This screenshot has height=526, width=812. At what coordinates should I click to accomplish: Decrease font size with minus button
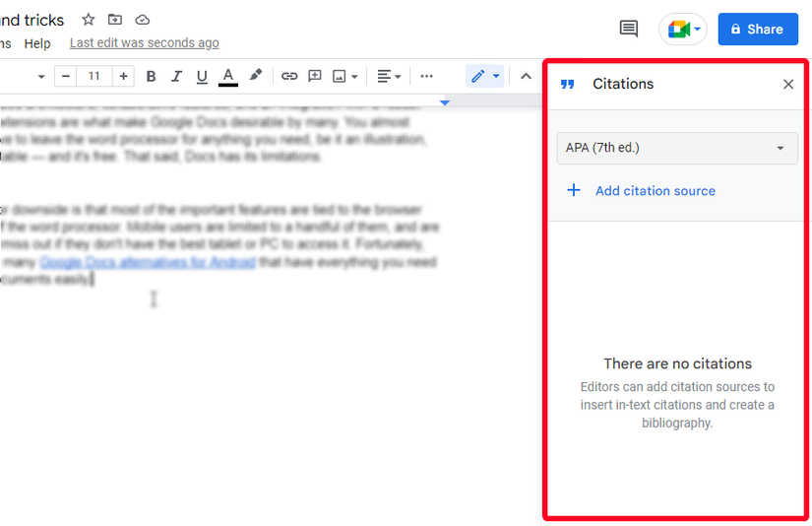[x=65, y=76]
